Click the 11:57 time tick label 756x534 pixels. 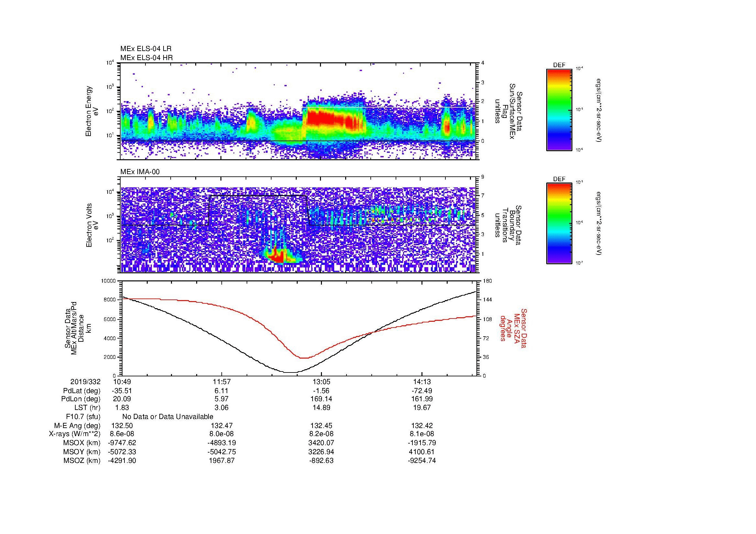tap(222, 382)
